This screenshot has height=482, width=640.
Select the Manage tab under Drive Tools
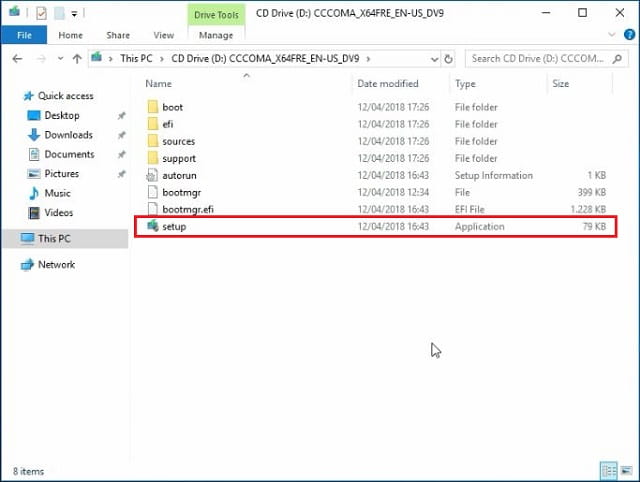click(x=216, y=35)
